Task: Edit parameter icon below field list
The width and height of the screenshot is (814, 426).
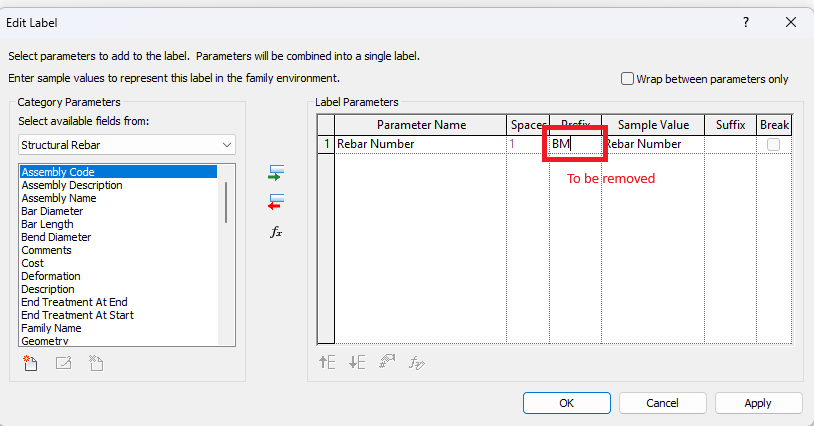Action: pos(63,363)
